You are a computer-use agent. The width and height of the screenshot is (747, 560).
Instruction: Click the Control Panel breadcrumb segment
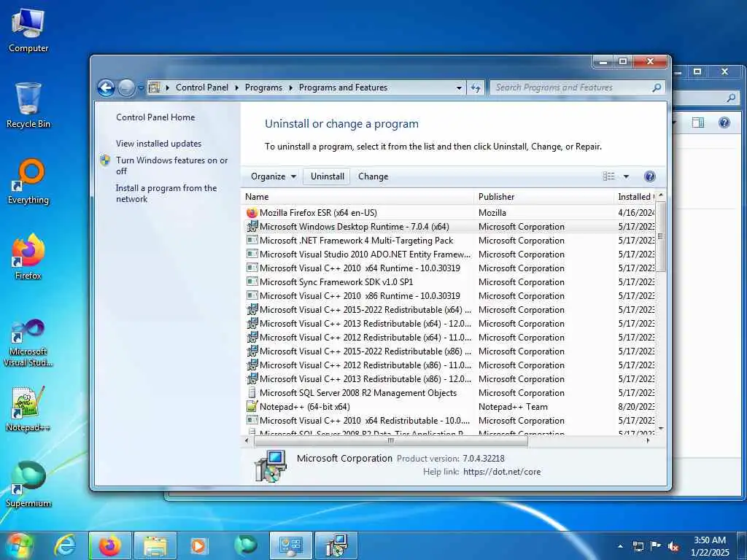(x=202, y=87)
